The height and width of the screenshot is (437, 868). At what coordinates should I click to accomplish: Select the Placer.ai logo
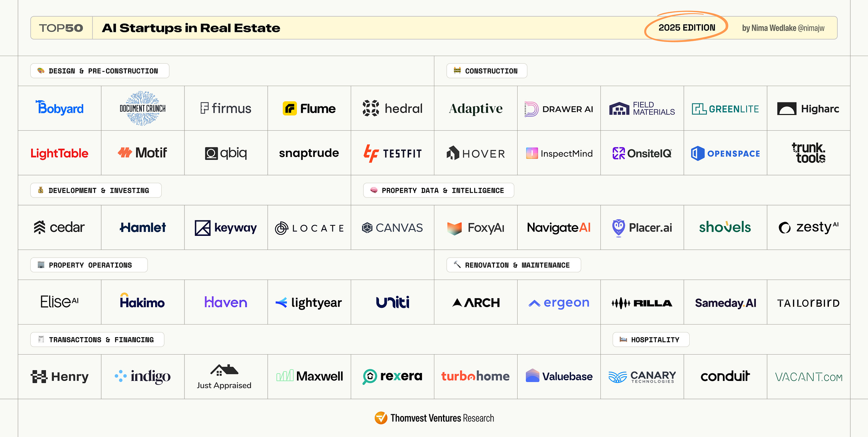(642, 228)
